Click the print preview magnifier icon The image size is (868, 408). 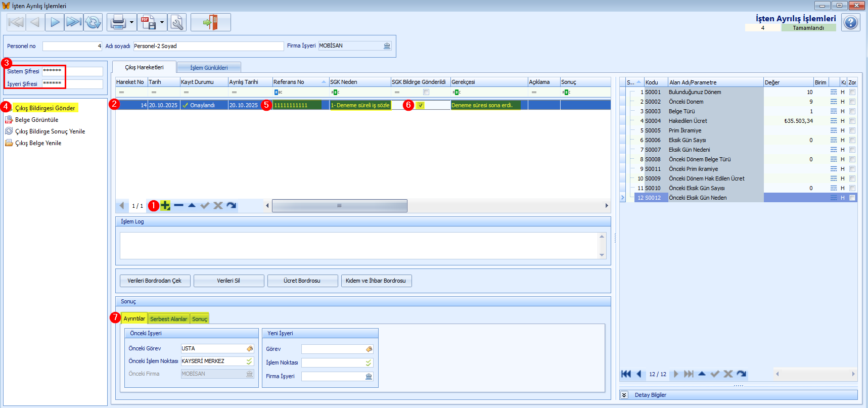(177, 22)
